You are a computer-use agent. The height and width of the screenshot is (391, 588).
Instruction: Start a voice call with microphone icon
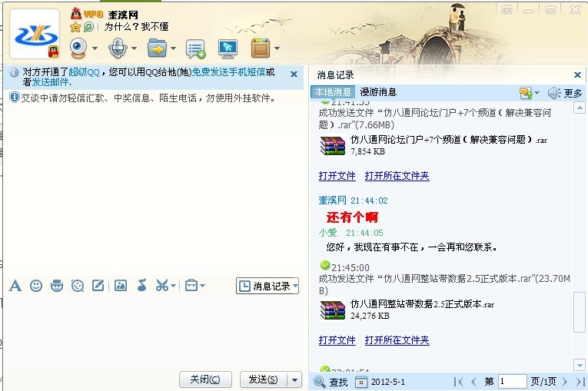(x=118, y=48)
